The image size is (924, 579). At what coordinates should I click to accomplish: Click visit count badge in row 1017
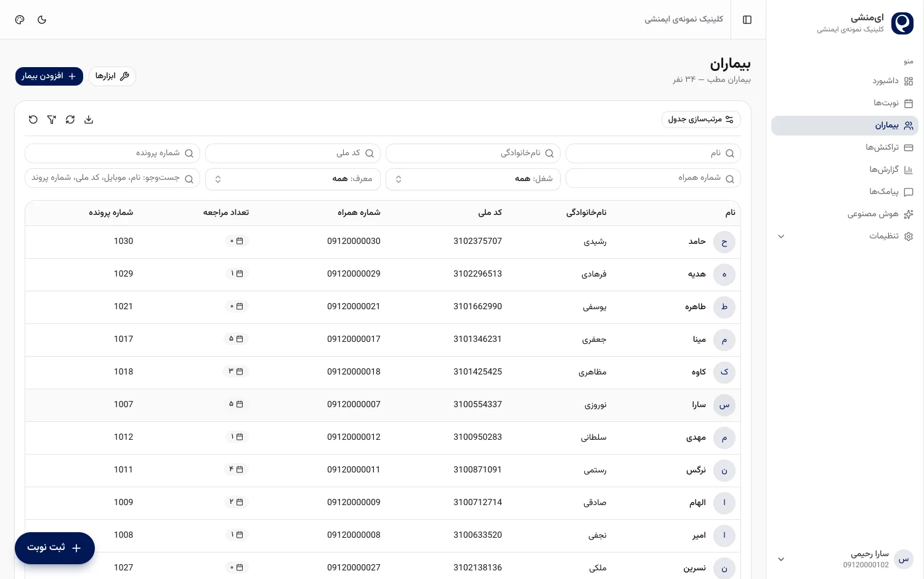tap(237, 339)
